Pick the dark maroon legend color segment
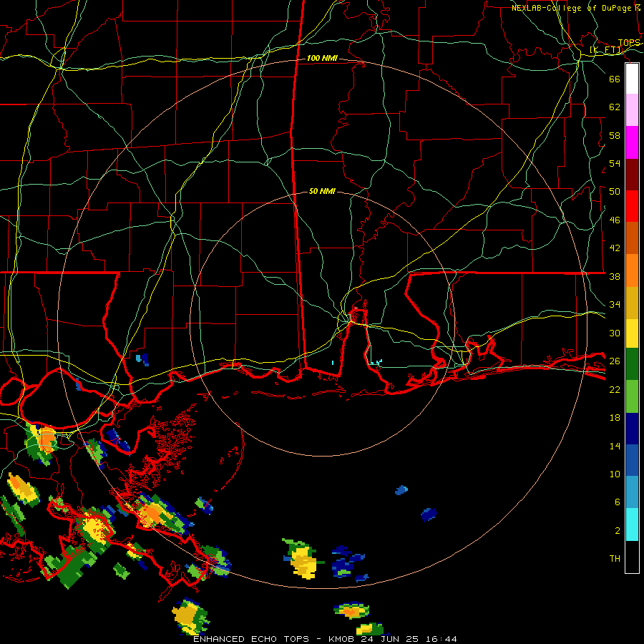 [632, 175]
